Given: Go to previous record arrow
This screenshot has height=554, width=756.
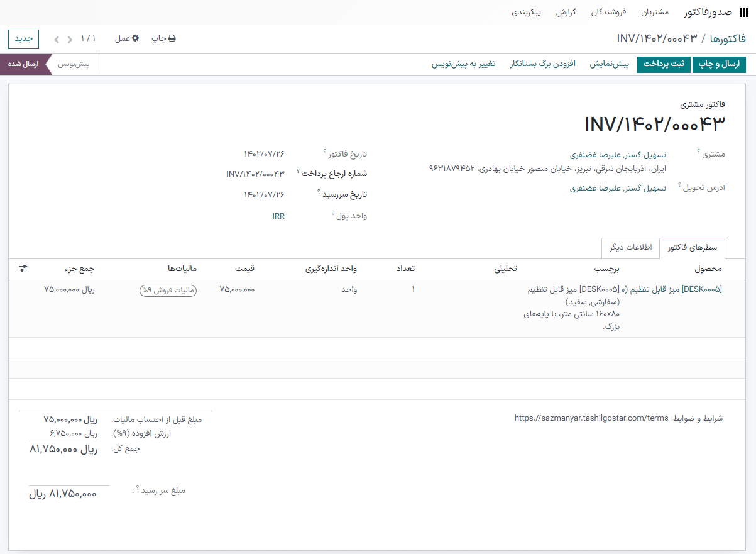Looking at the screenshot, I should (x=70, y=40).
